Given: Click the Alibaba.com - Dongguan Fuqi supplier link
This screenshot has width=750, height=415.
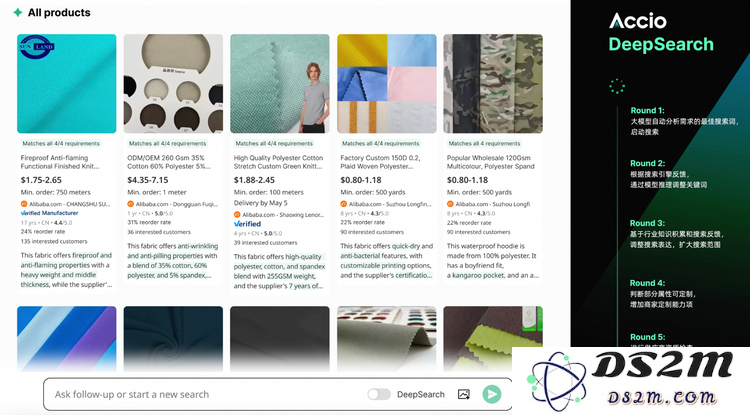Looking at the screenshot, I should pyautogui.click(x=176, y=204).
